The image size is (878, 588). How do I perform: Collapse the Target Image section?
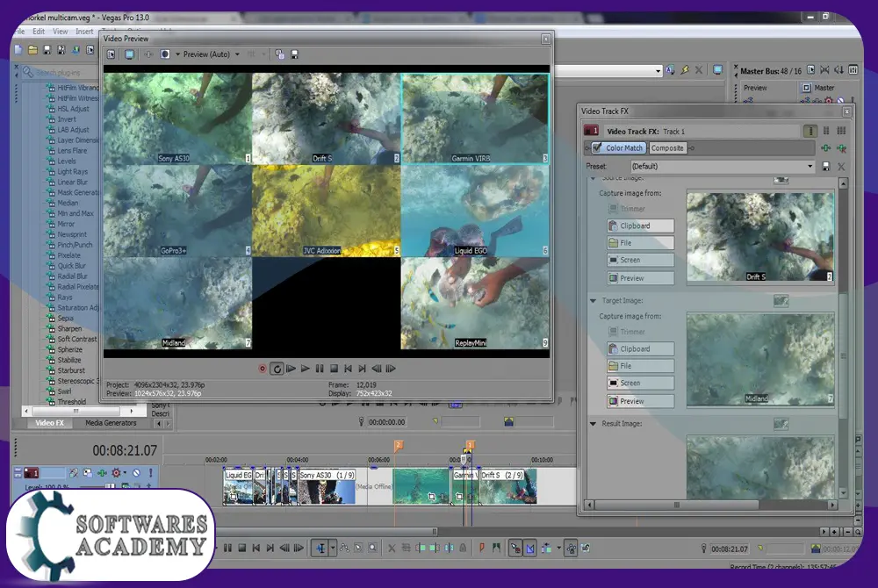[593, 301]
